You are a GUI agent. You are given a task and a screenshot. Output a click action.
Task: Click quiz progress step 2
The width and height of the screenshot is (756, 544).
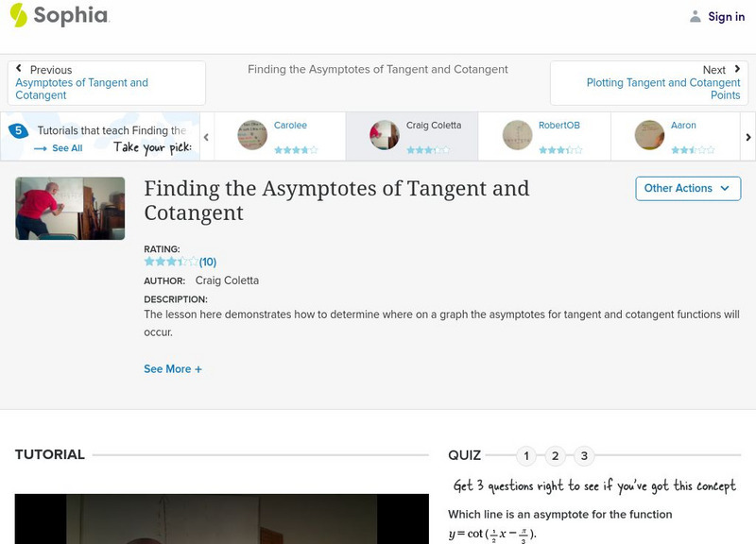[x=555, y=455]
